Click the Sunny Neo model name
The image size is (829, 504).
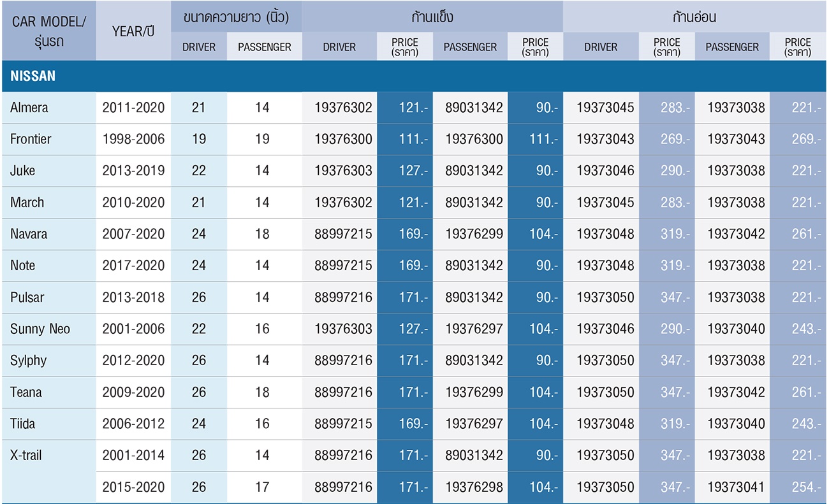tap(40, 329)
